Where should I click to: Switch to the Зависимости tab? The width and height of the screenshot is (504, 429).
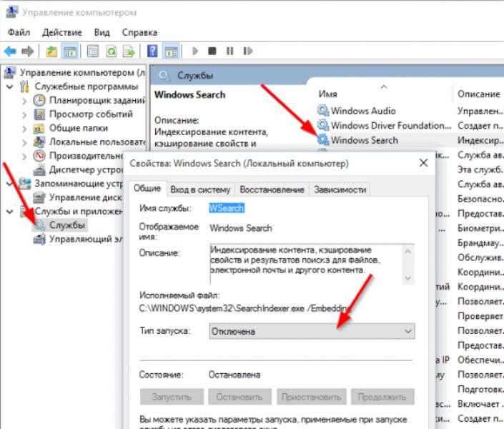coord(340,189)
